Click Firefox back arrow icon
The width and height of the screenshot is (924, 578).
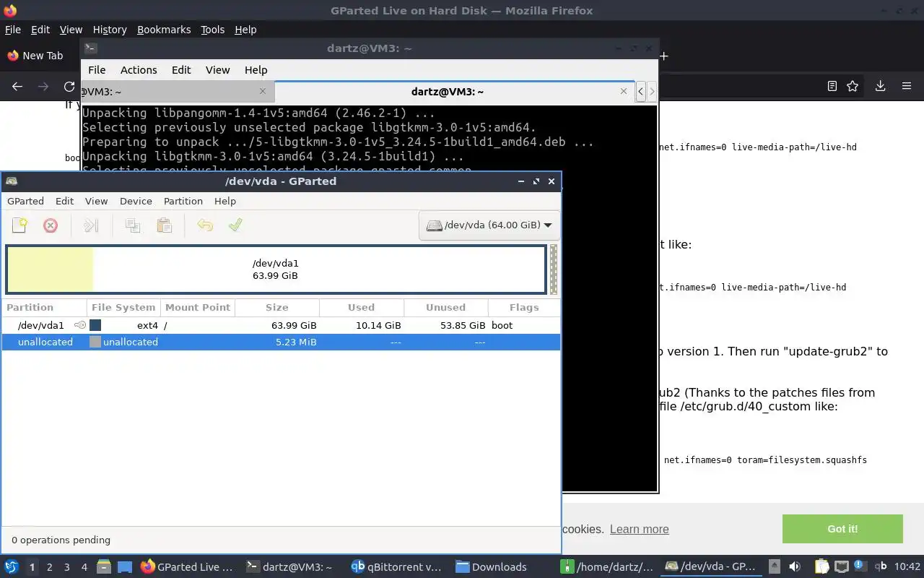point(17,86)
